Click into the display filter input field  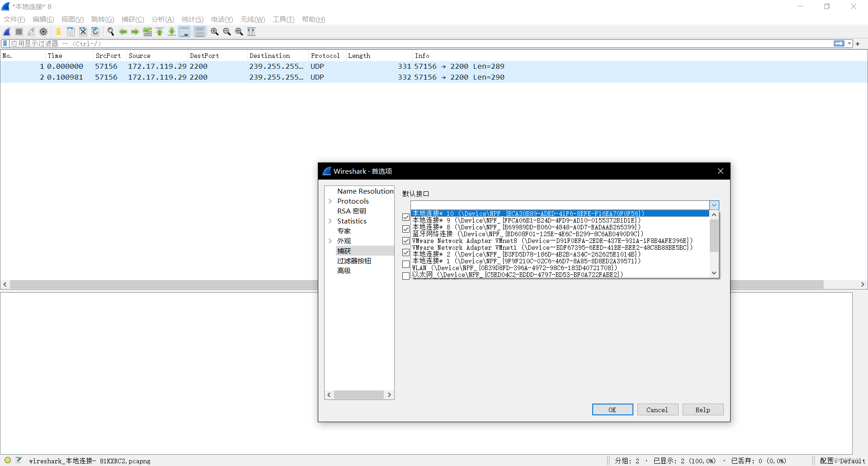pyautogui.click(x=420, y=44)
